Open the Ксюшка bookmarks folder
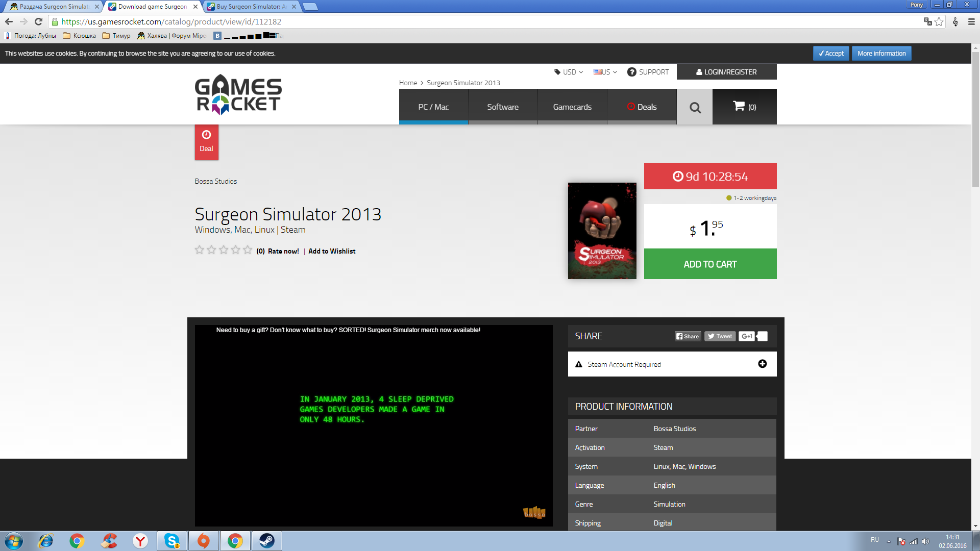 [79, 36]
